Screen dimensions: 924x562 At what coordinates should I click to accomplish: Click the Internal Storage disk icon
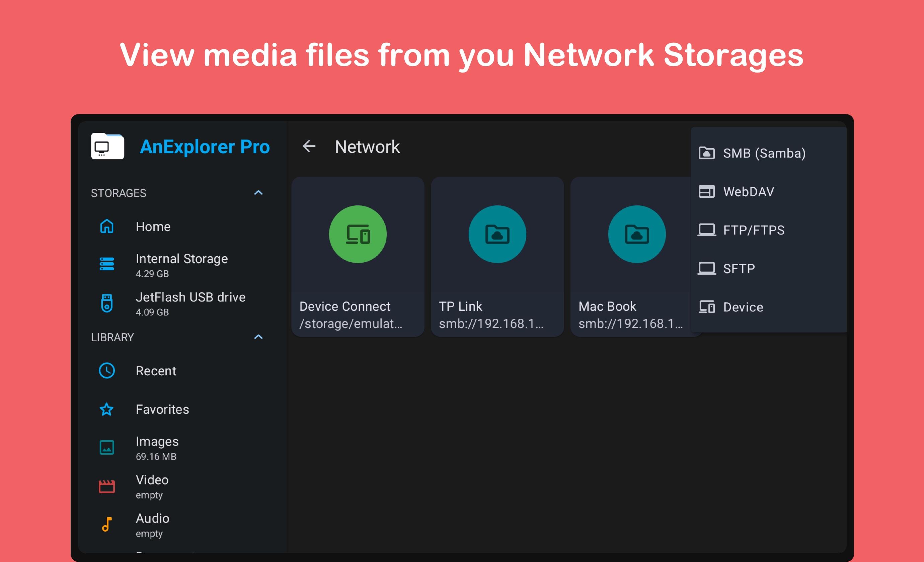click(x=107, y=264)
